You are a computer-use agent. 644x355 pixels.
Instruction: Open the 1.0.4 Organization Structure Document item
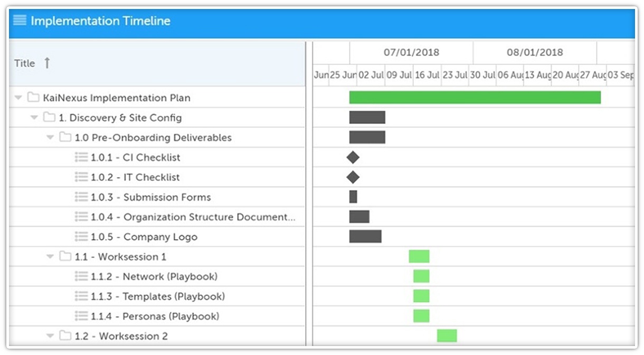pyautogui.click(x=193, y=217)
